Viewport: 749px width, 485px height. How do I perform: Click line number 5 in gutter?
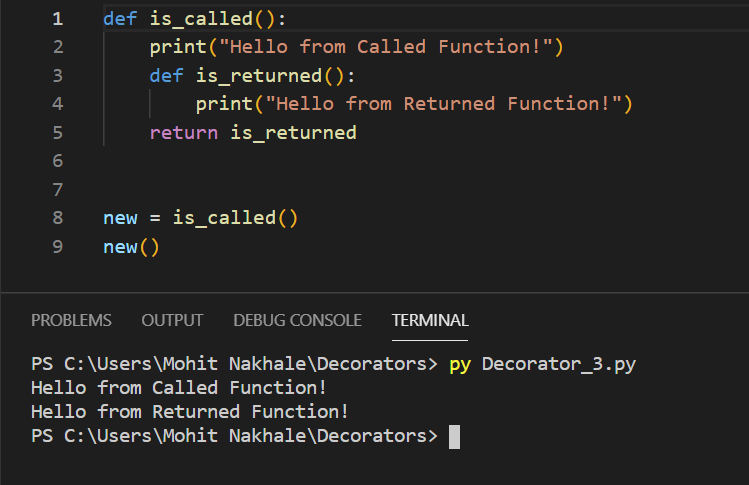point(58,133)
